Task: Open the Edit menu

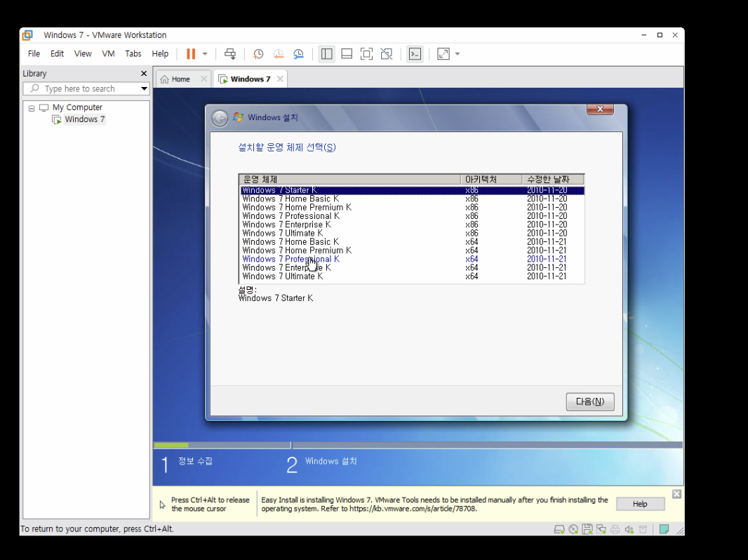Action: [57, 54]
